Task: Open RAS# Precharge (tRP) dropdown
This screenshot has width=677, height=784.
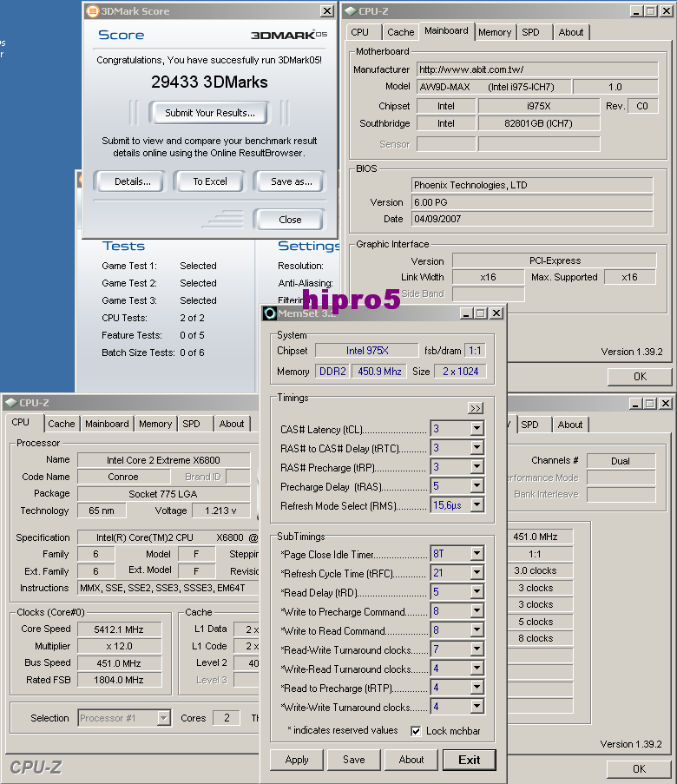Action: pyautogui.click(x=477, y=466)
